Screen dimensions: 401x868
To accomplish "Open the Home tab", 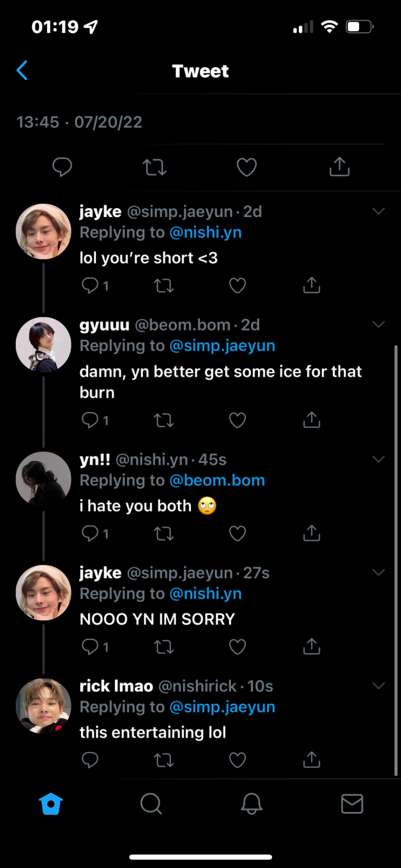I will coord(51,804).
